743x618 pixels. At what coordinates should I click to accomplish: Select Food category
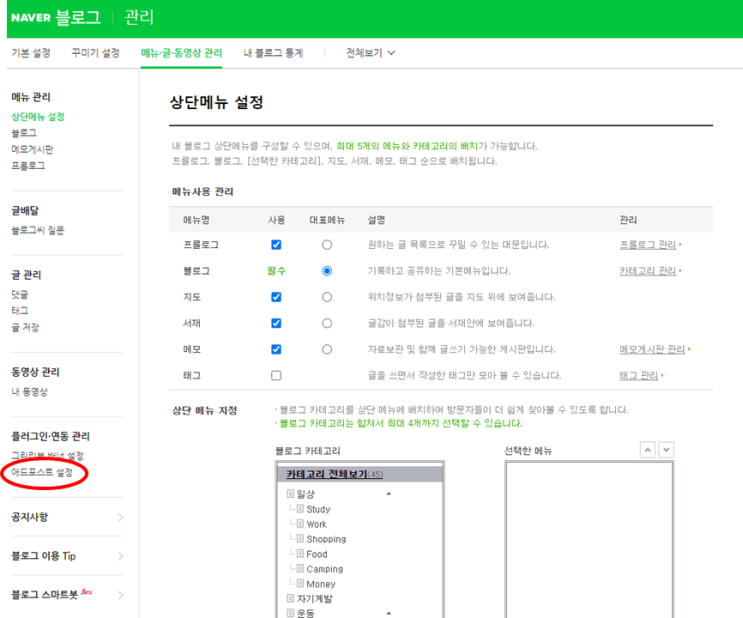coord(317,554)
